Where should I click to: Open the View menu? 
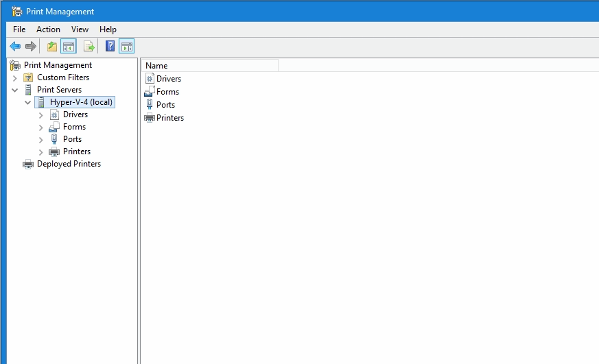point(80,29)
